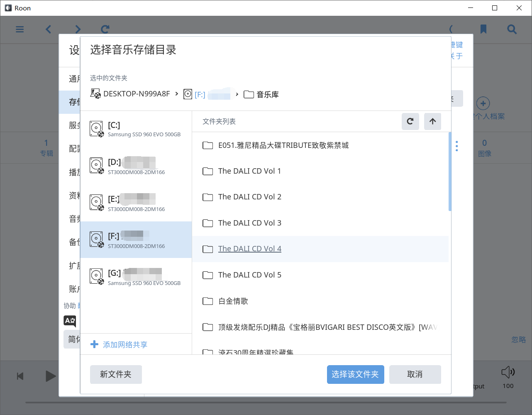
Task: Click the playback progress bar at the bottom
Action: 266,402
